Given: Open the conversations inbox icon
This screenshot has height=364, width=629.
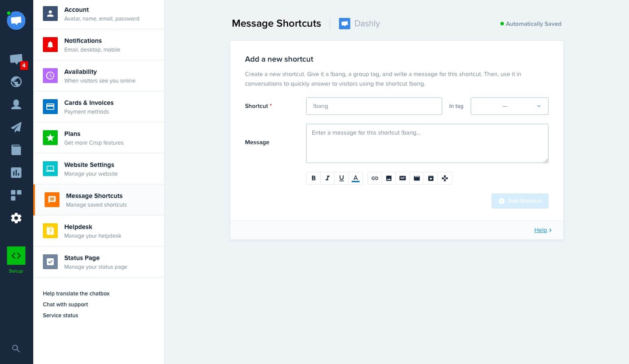Looking at the screenshot, I should [x=16, y=59].
